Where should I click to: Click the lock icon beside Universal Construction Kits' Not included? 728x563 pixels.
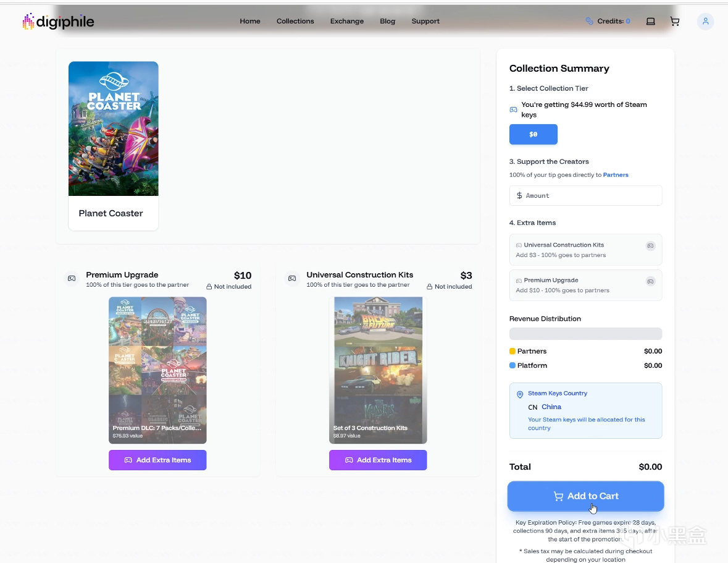(430, 287)
